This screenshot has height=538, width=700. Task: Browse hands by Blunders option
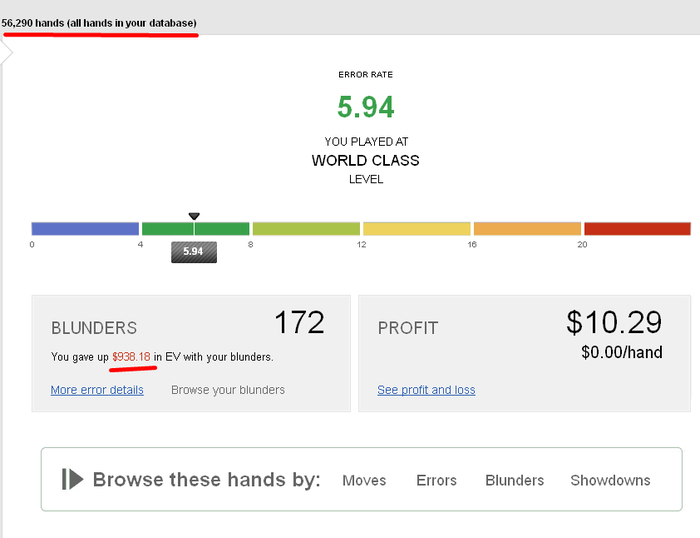pyautogui.click(x=514, y=480)
